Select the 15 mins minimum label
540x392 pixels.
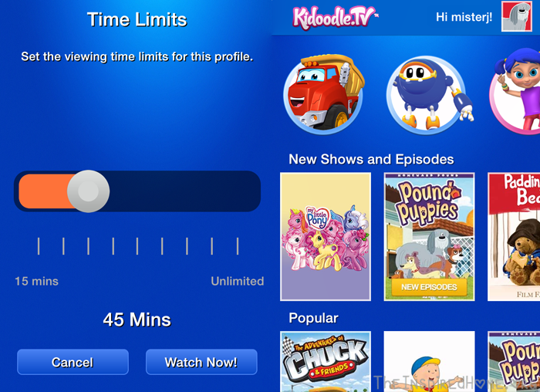pos(36,281)
